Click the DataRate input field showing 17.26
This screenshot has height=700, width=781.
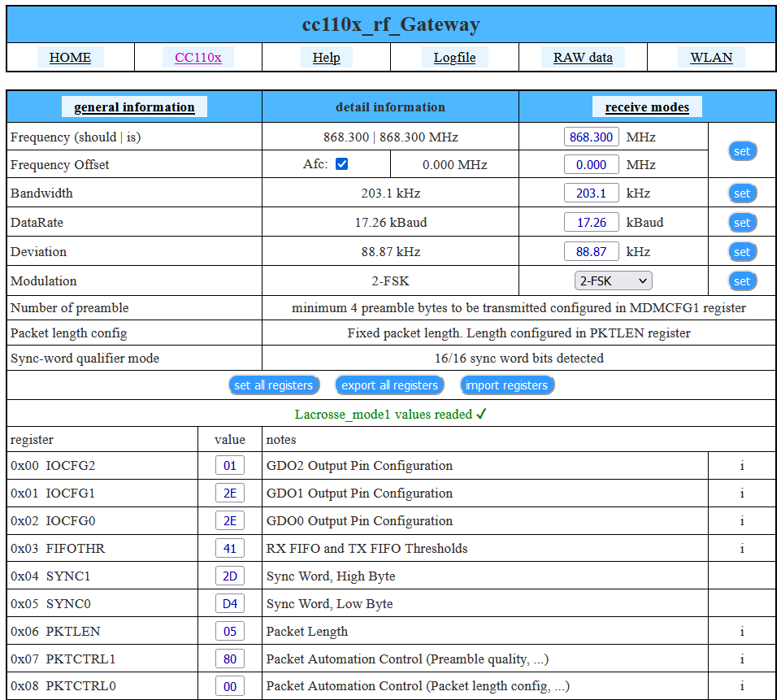coord(591,223)
